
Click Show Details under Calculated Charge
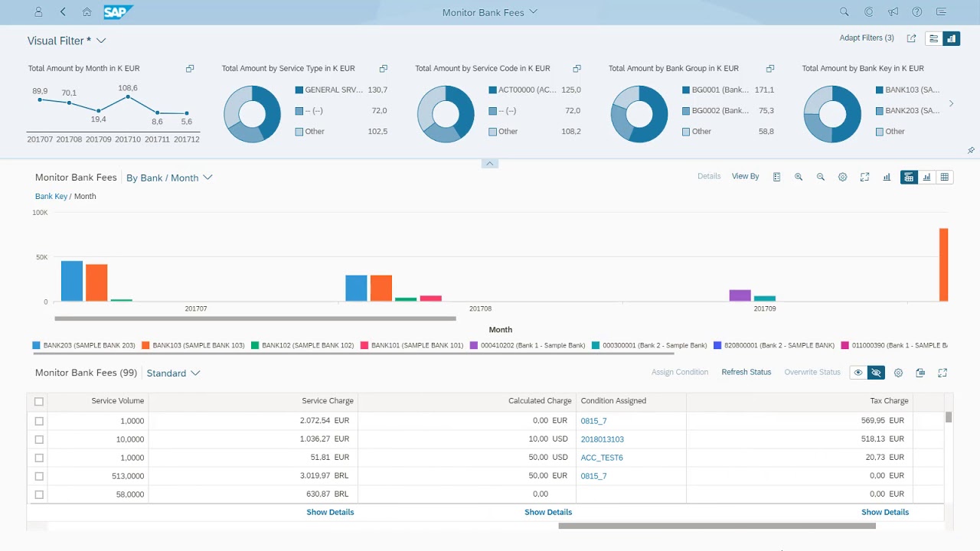(x=548, y=512)
